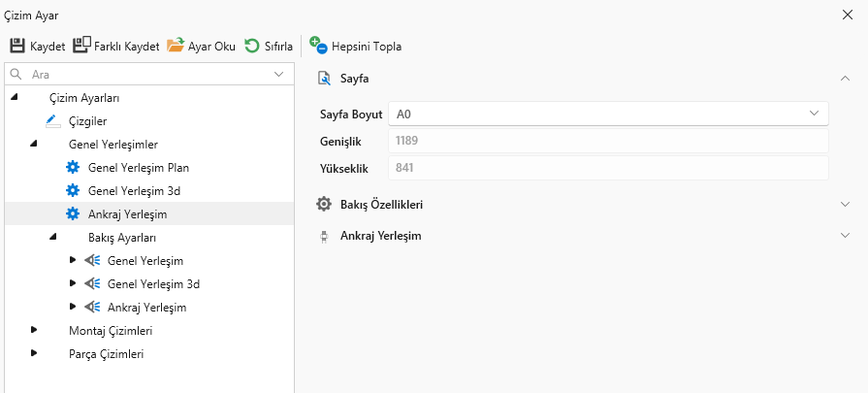Click Hepsini Topla collapse-all icon
Screen dimensions: 868x393
(318, 46)
